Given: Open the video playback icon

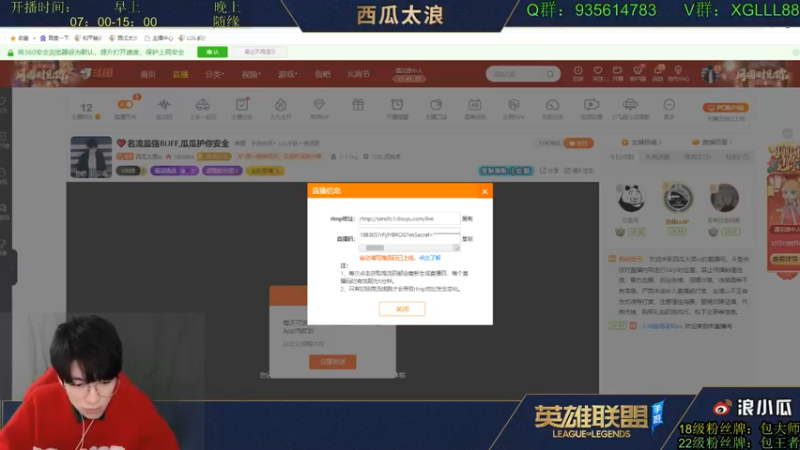Looking at the screenshot, I should coord(591,105).
